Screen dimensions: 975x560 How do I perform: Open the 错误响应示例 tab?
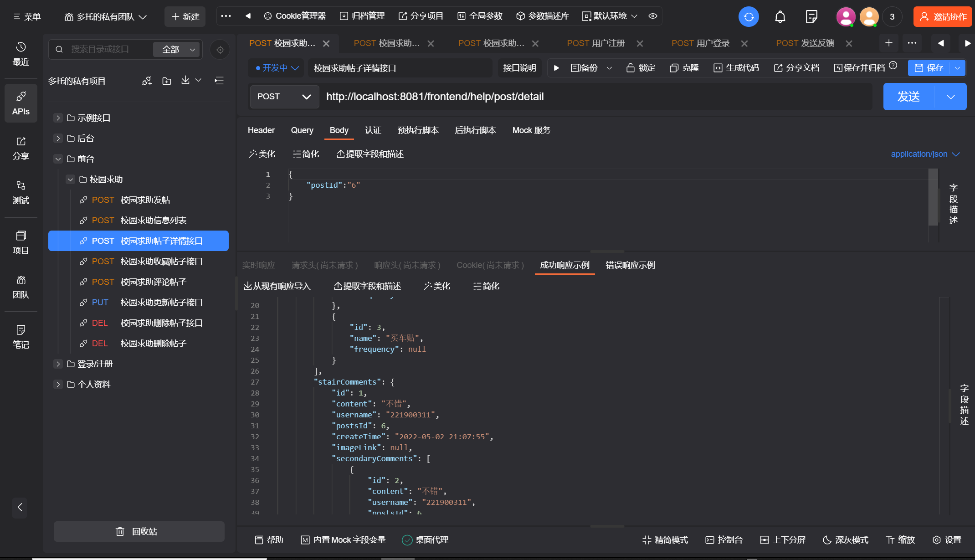pos(630,265)
